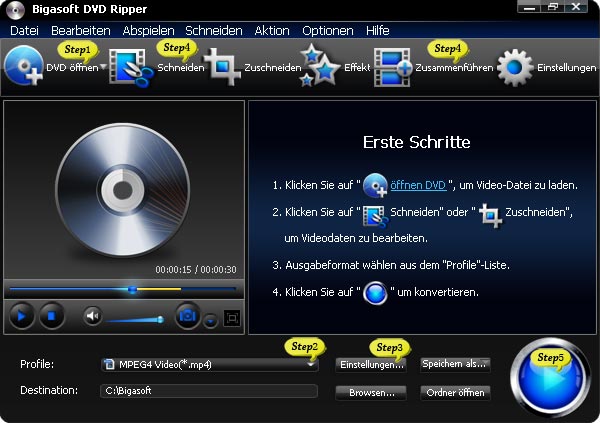Minimize the Bigasoft window
This screenshot has width=600, height=423.
[x=529, y=7]
